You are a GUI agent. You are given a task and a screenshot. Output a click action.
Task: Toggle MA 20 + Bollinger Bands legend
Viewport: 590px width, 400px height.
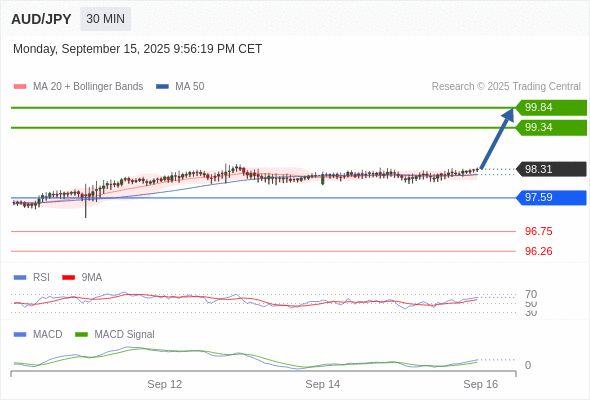pyautogui.click(x=78, y=87)
